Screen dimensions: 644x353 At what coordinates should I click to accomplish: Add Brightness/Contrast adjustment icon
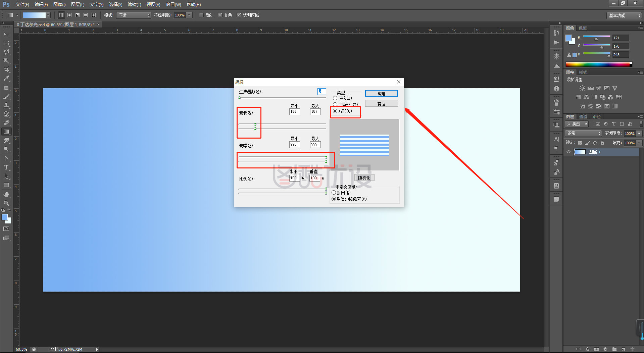[x=582, y=88]
